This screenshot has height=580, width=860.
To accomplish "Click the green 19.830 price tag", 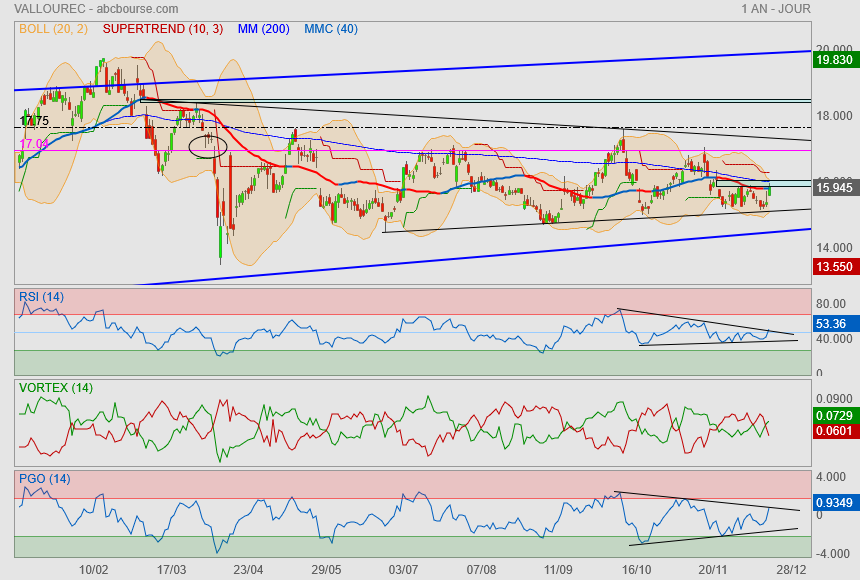I will [x=834, y=60].
